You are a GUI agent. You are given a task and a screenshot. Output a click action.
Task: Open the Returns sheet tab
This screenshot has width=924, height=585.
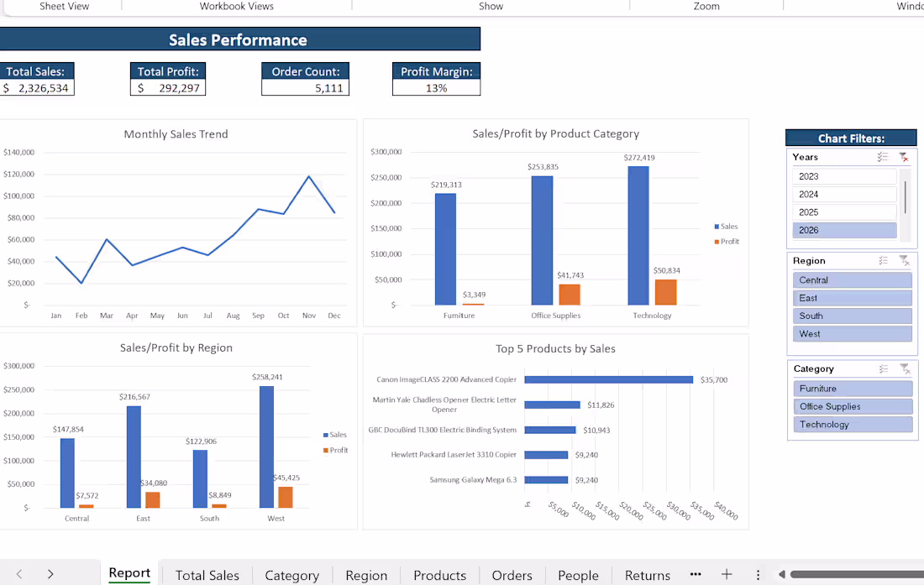(x=648, y=575)
